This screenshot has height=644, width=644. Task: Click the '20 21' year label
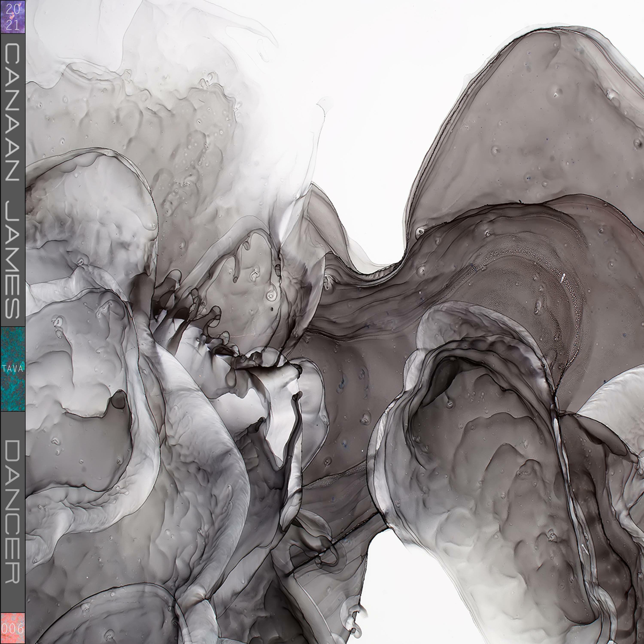(13, 17)
